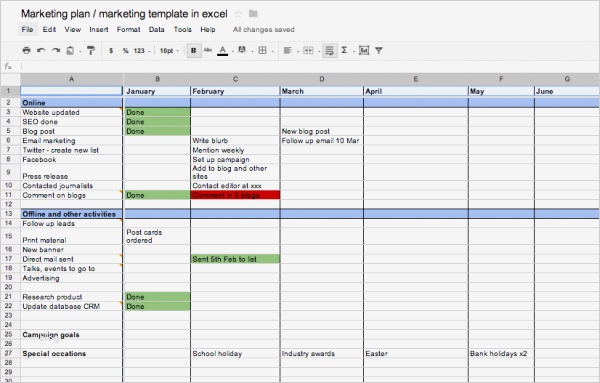Click the All changes saved status

click(x=264, y=29)
